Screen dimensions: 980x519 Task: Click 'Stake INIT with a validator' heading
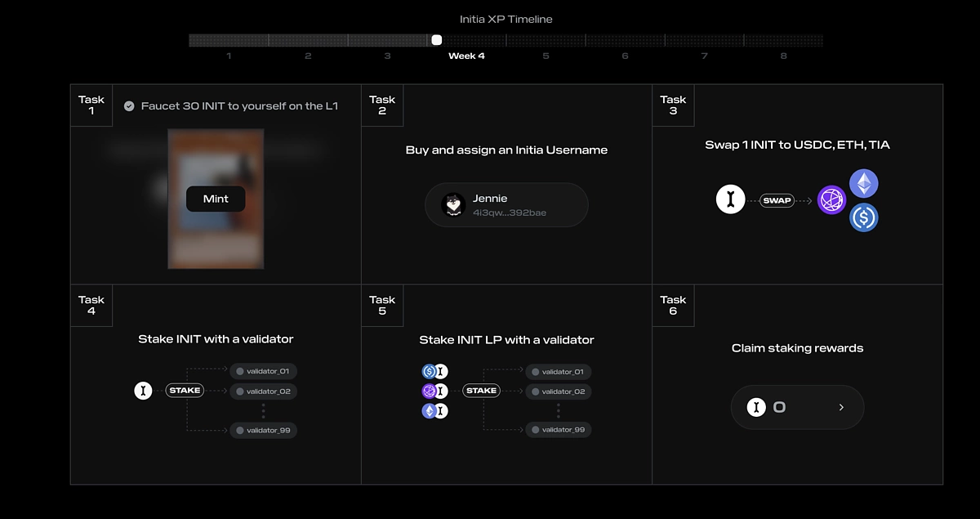pyautogui.click(x=216, y=338)
